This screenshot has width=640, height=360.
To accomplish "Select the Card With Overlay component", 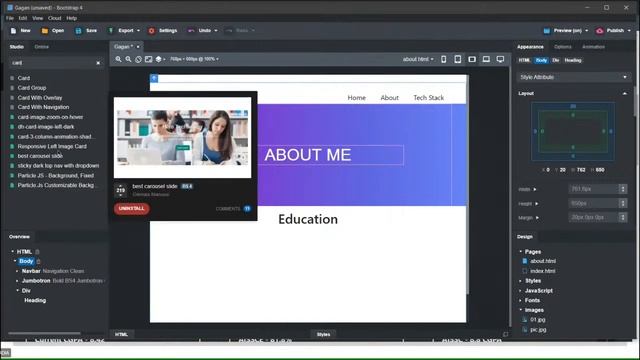I will tap(40, 98).
